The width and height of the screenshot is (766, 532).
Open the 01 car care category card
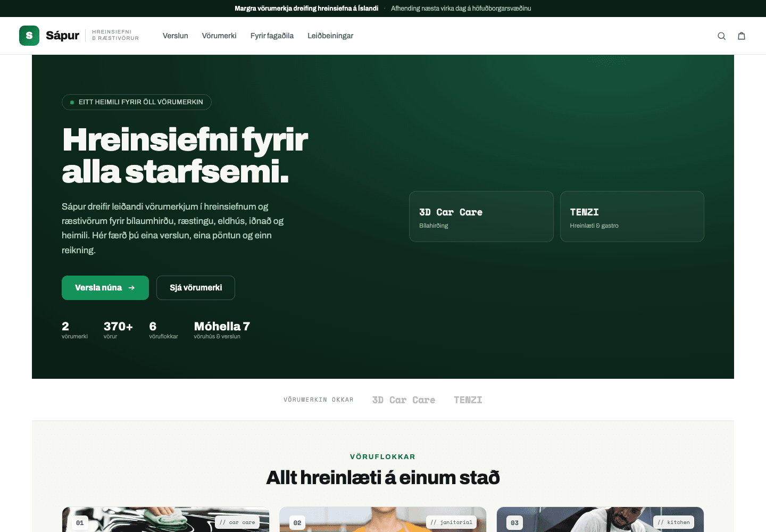[165, 519]
